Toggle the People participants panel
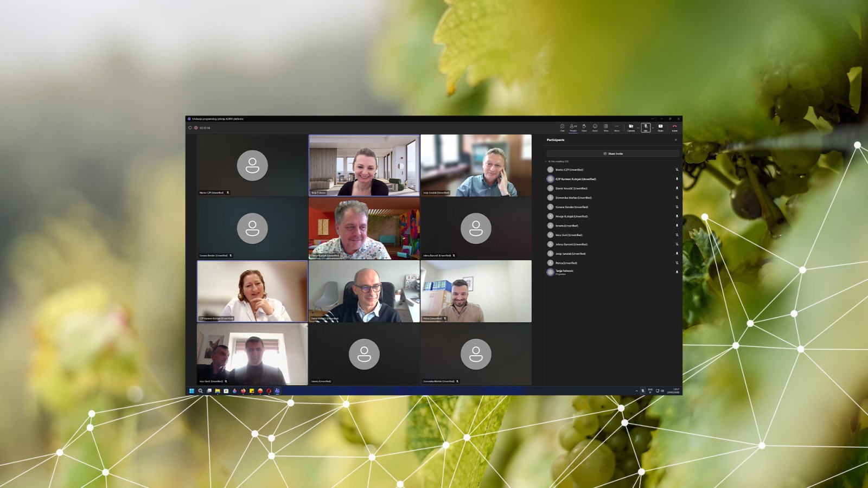This screenshot has height=488, width=868. pyautogui.click(x=573, y=127)
